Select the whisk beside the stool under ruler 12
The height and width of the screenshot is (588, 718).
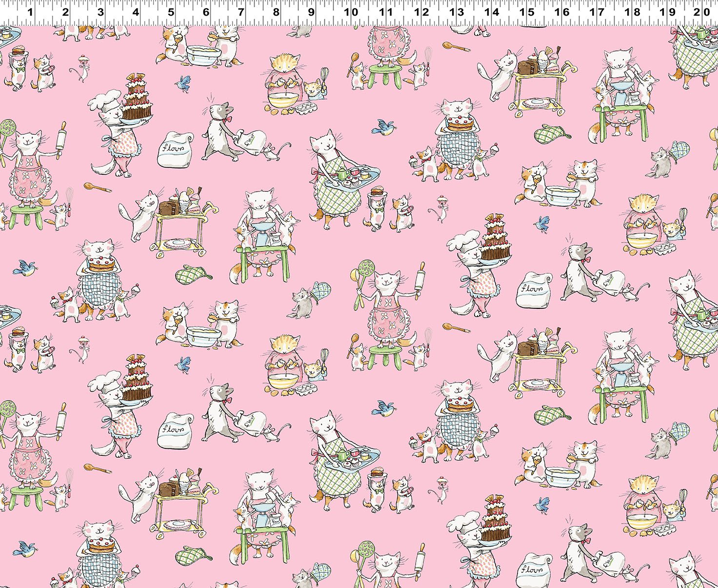[428, 59]
